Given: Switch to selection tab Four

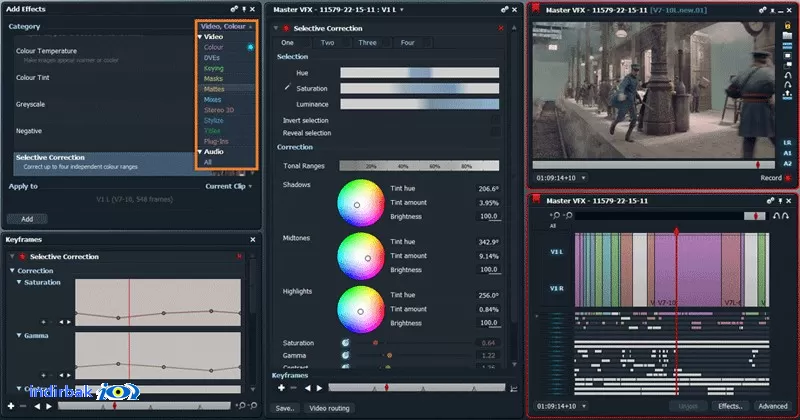Looking at the screenshot, I should tap(412, 43).
